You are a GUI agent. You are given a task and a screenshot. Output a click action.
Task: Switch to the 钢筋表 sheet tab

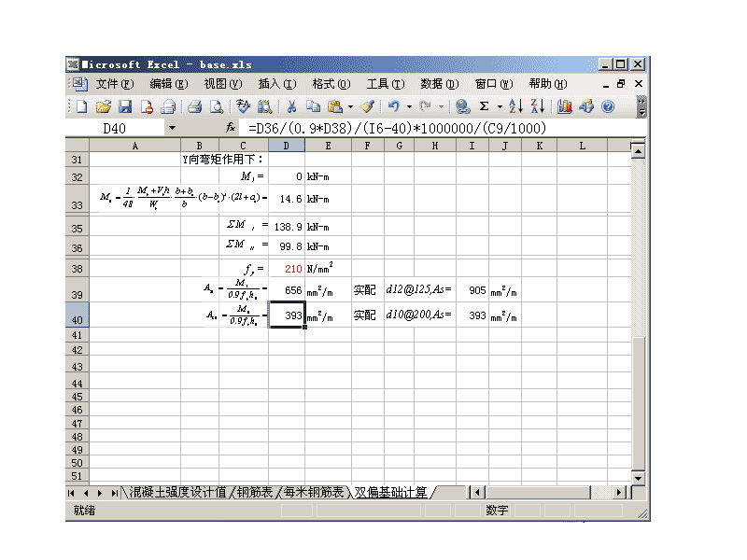tap(255, 492)
